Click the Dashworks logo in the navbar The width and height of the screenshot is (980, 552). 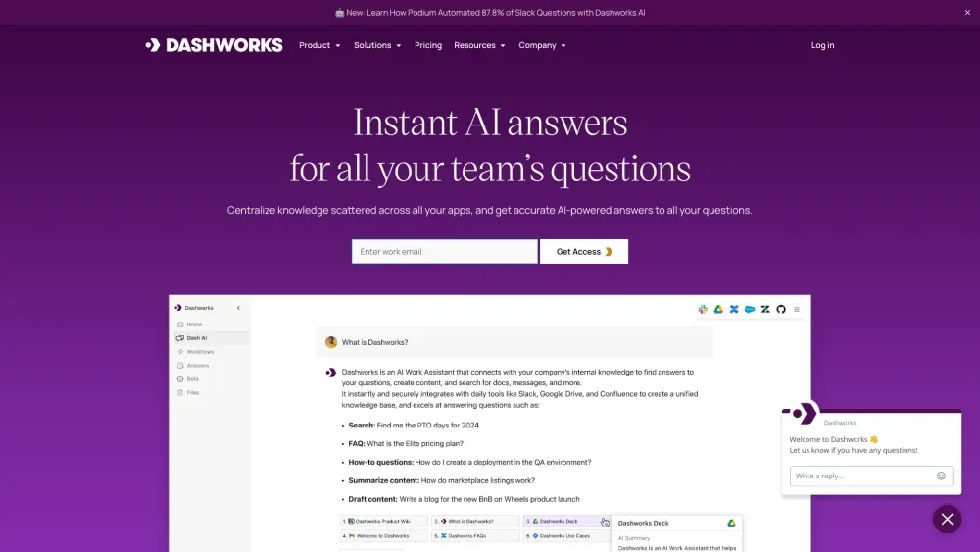point(214,45)
